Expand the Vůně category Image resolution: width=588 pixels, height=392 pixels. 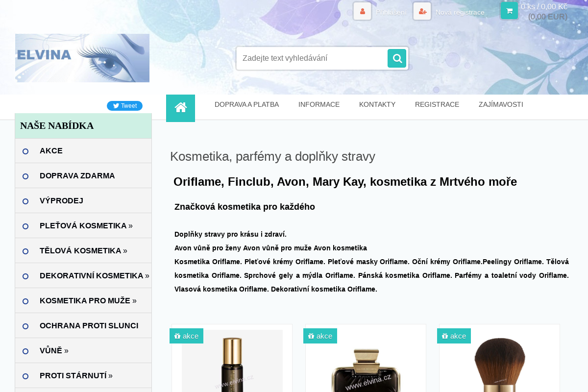(x=54, y=350)
